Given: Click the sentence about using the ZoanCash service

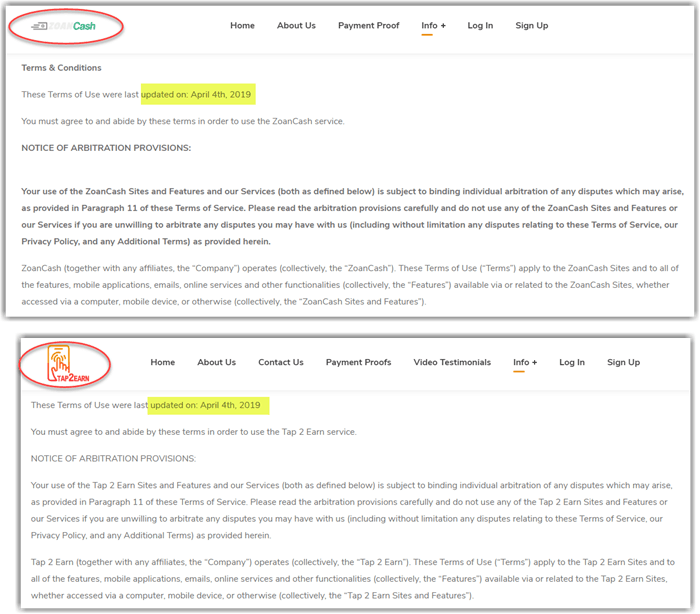Looking at the screenshot, I should pos(183,121).
